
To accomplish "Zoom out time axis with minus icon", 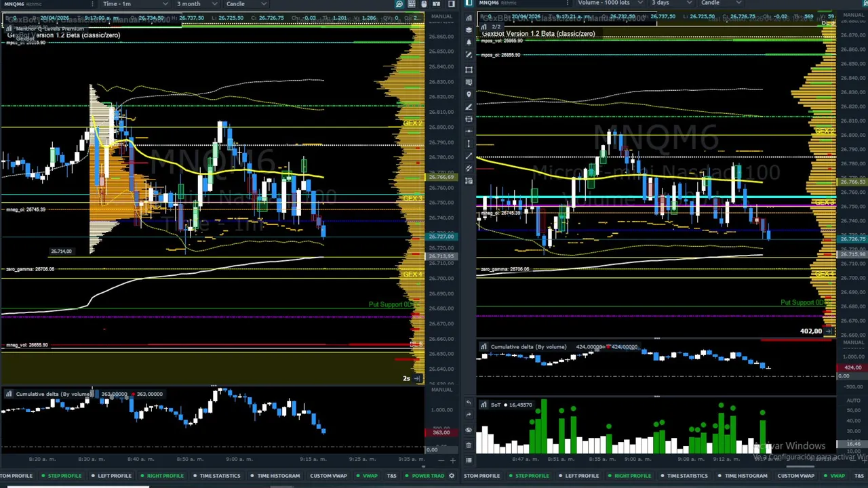I will pos(441,460).
